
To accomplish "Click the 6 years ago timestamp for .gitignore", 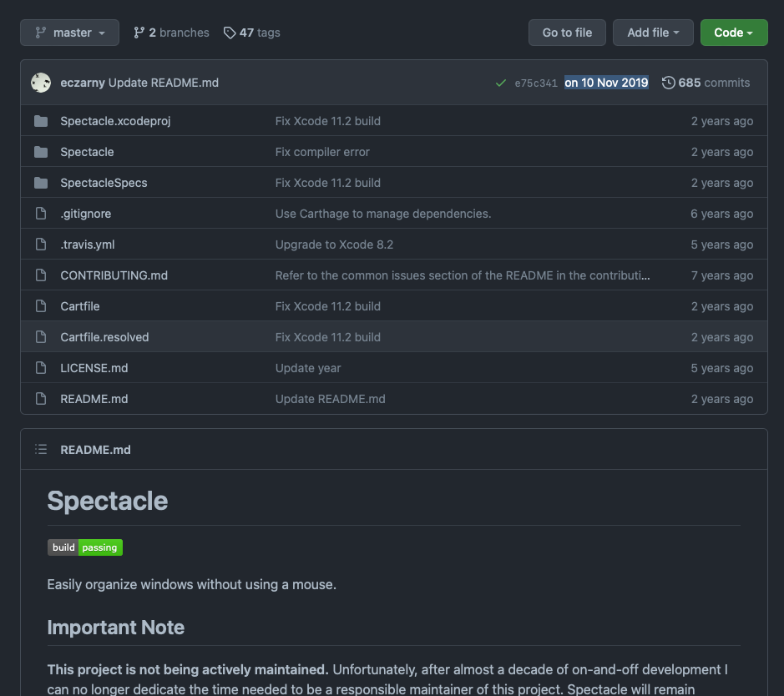I will click(x=722, y=214).
